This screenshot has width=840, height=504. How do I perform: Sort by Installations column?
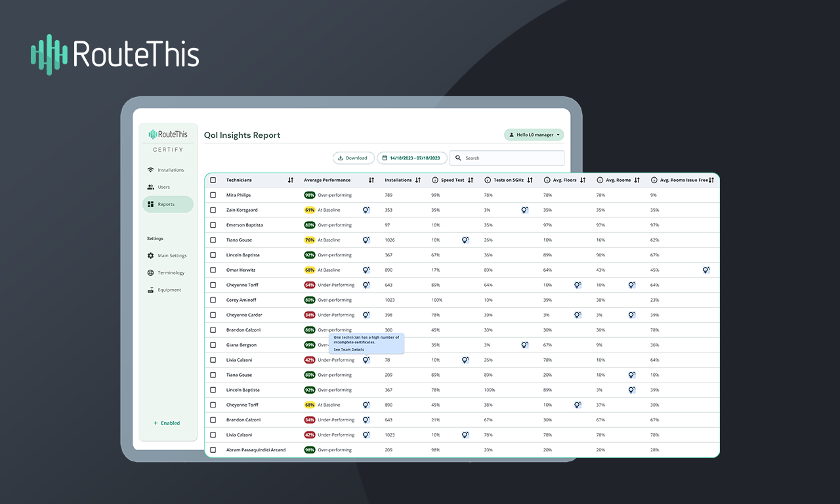tap(418, 180)
